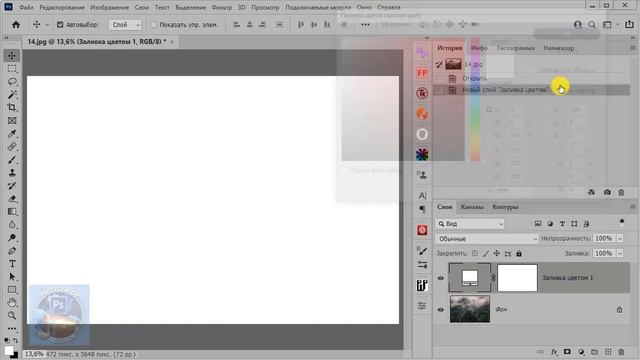640x360 pixels.
Task: Open the Файл menu
Action: click(x=27, y=7)
